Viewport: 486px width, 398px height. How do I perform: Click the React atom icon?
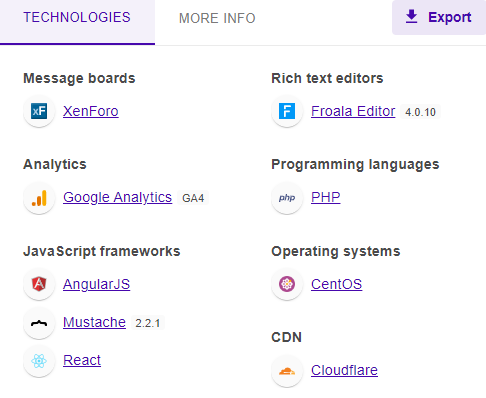(x=39, y=361)
